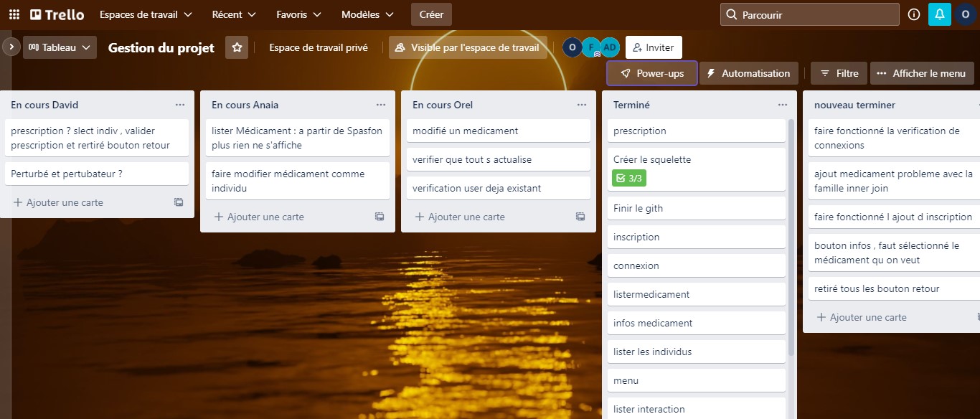
Task: Star the Gestion du projet board
Action: (x=237, y=47)
